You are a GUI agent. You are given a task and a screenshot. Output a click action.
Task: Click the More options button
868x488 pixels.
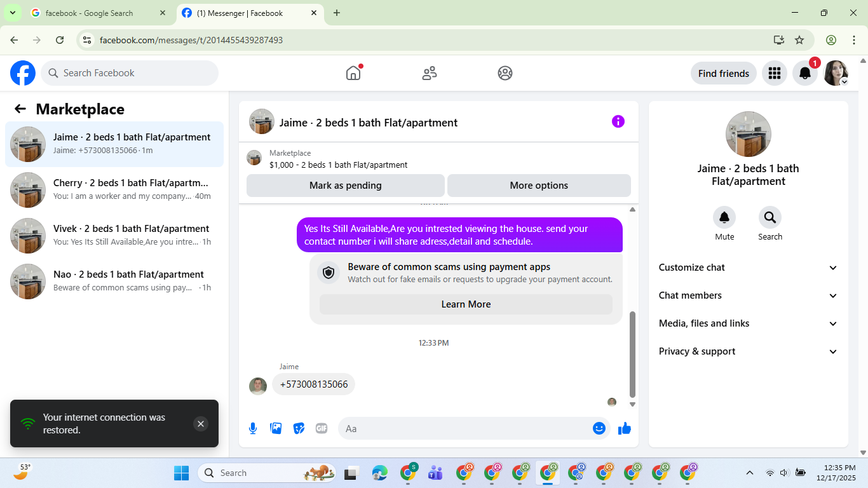click(x=539, y=186)
